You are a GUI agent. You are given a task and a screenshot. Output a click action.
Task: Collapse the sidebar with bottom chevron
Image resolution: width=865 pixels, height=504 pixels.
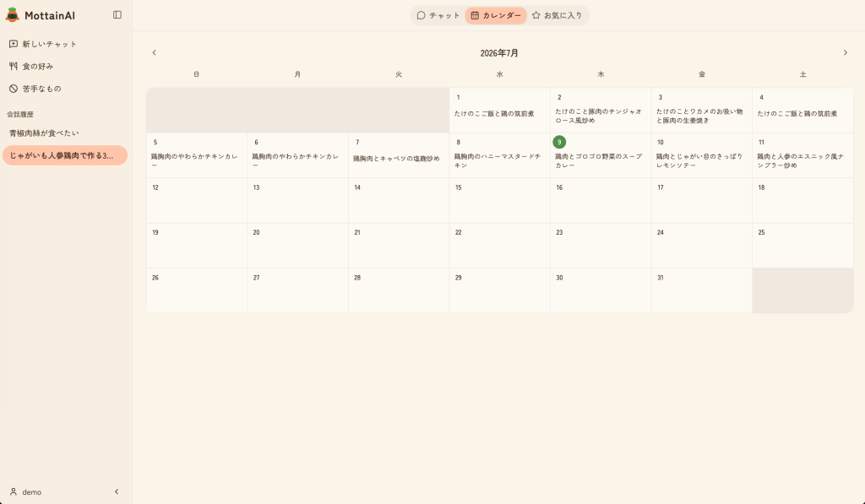pyautogui.click(x=117, y=491)
